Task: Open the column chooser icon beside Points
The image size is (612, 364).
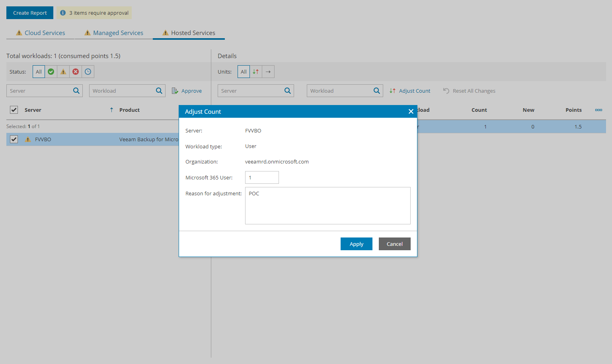Action: (598, 110)
